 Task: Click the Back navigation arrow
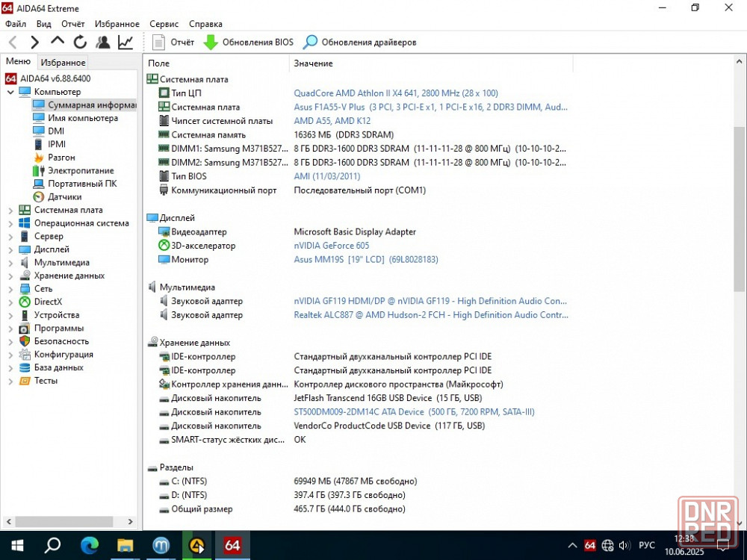point(13,43)
